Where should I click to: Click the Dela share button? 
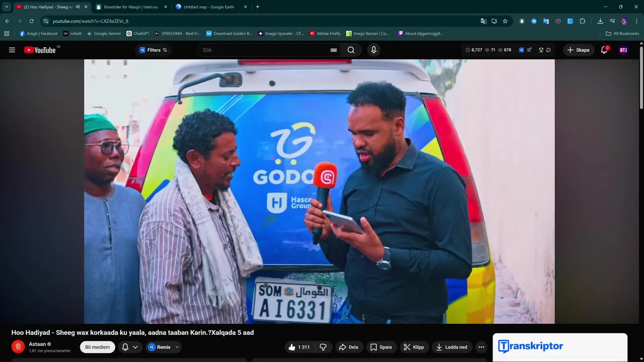[x=349, y=347]
